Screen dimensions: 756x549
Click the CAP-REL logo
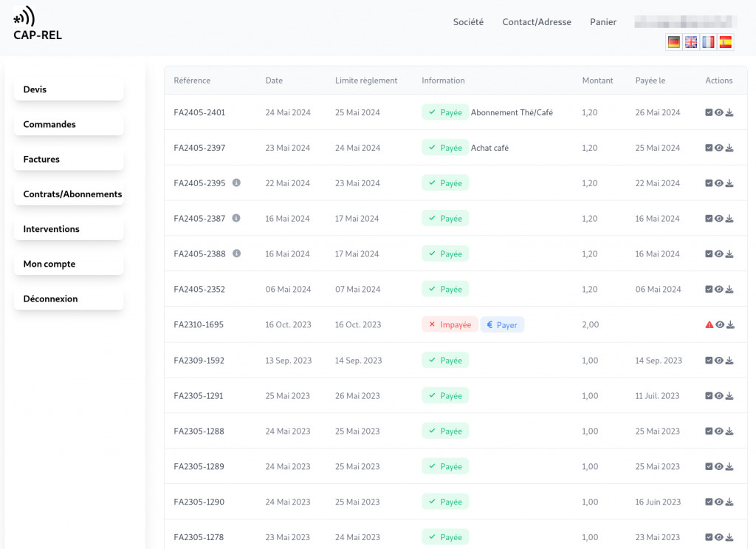click(37, 24)
